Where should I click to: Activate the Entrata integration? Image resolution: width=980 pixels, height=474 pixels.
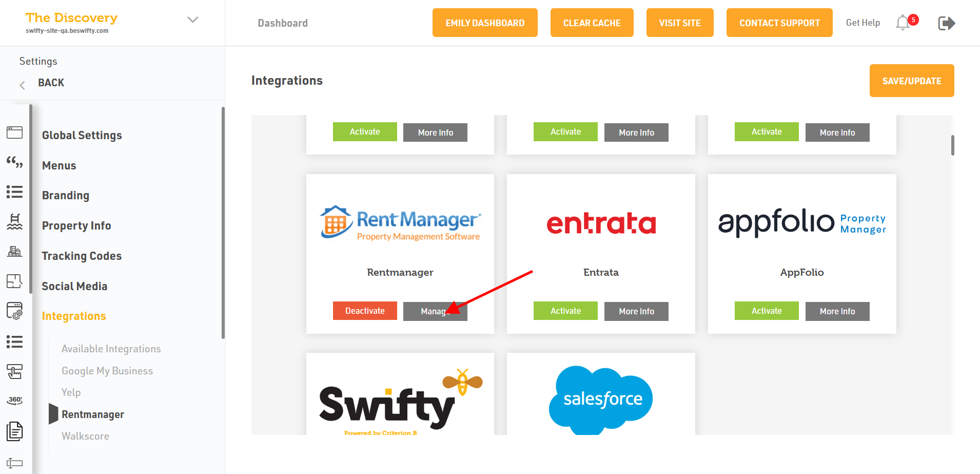(x=565, y=311)
